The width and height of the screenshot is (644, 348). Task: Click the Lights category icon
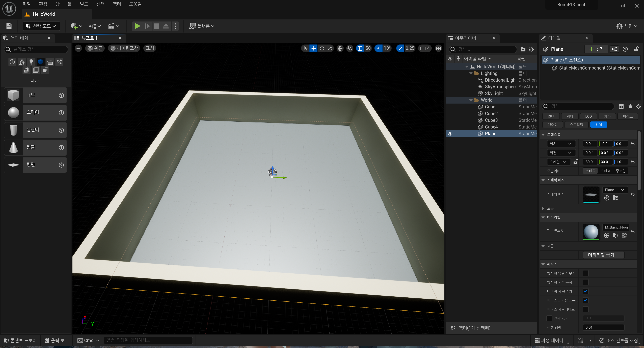point(31,62)
